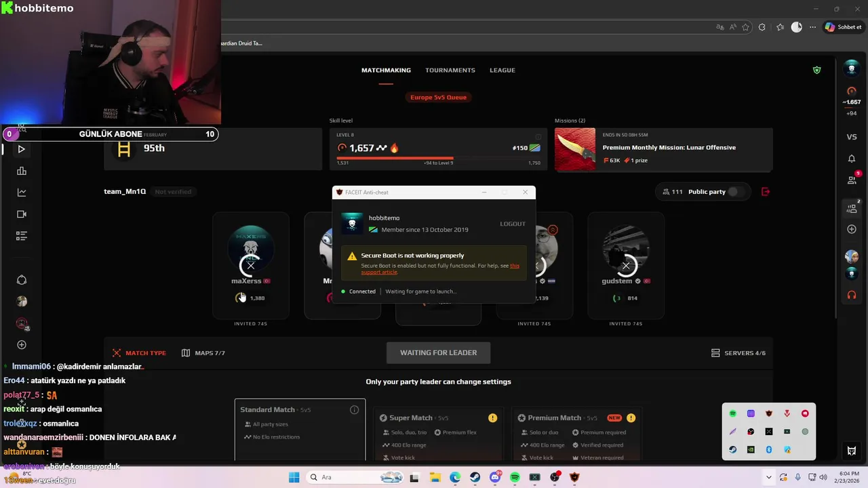This screenshot has width=868, height=488.
Task: Click the maXerss player card
Action: click(x=251, y=266)
